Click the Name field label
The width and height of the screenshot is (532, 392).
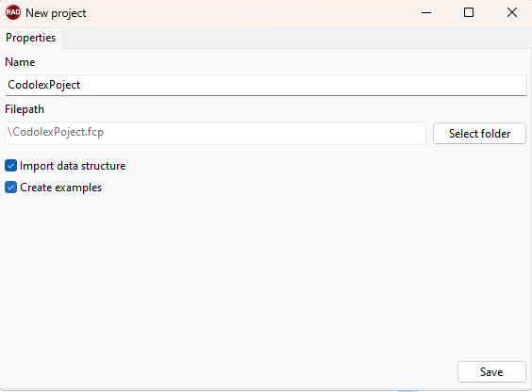pyautogui.click(x=20, y=62)
